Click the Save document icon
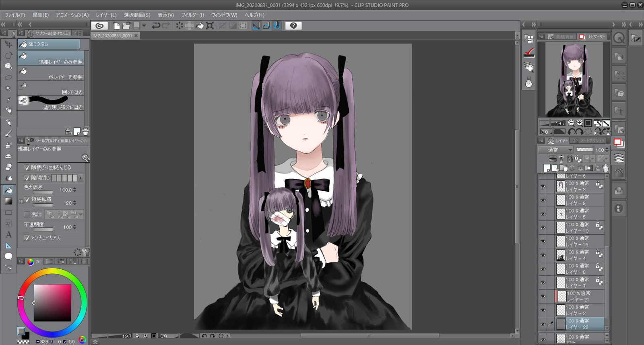The width and height of the screenshot is (644, 345). coord(136,26)
